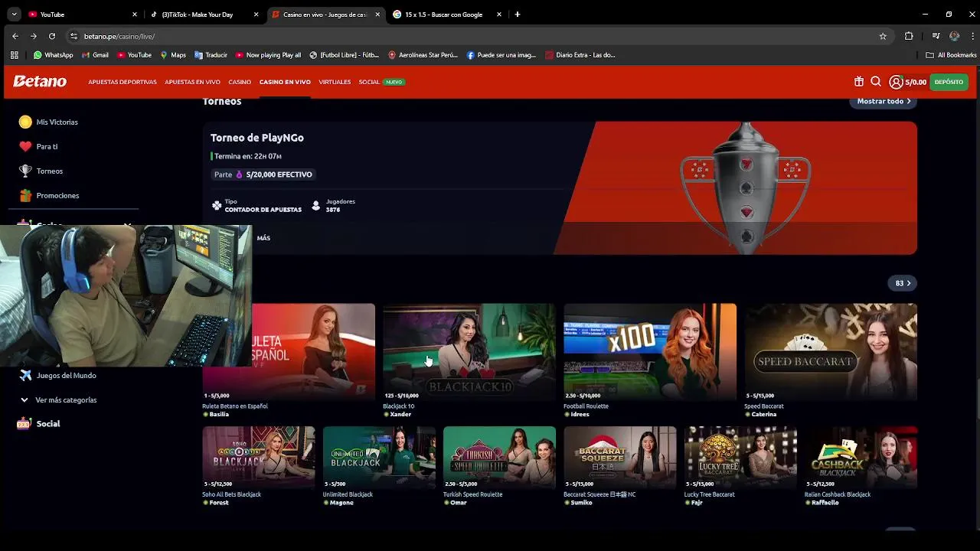
Task: Go to the Casino menu item
Action: [x=240, y=82]
